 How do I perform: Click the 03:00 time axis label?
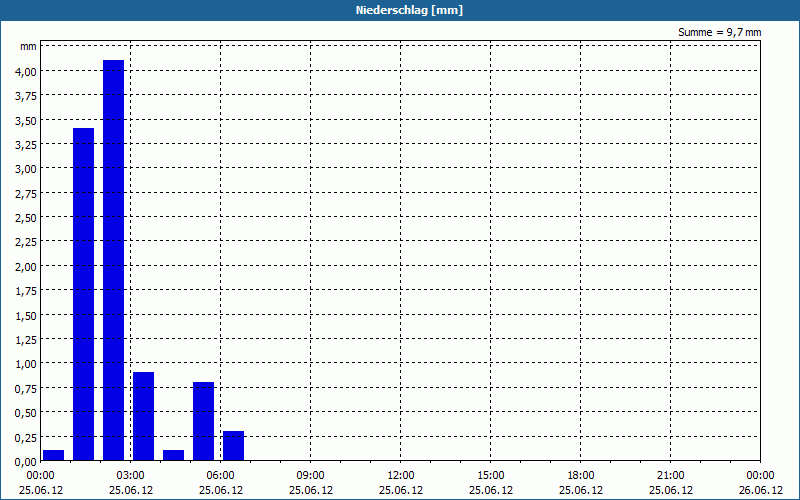click(131, 476)
